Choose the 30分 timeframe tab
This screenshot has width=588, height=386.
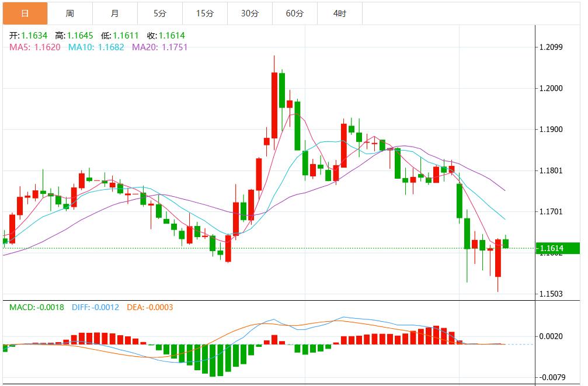click(x=249, y=13)
